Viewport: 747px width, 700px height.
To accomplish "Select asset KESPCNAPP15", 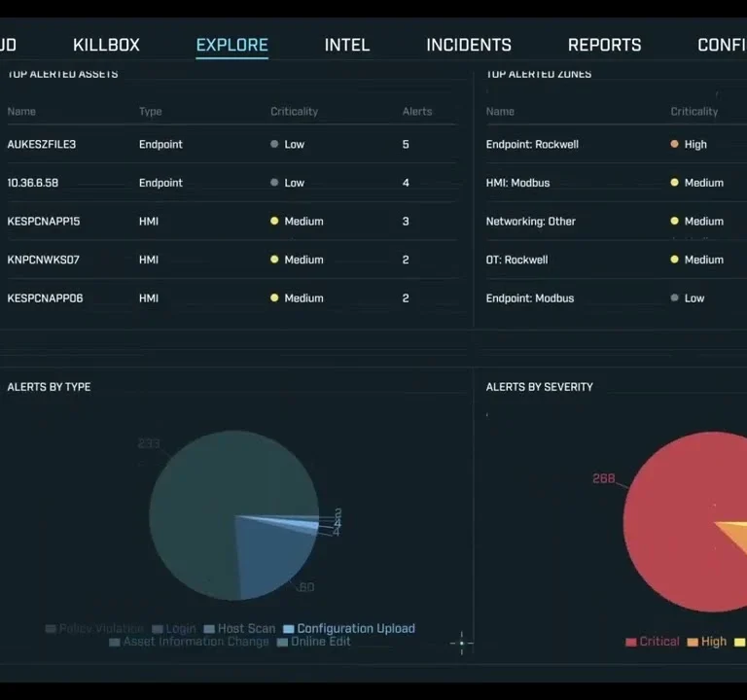I will tap(44, 222).
